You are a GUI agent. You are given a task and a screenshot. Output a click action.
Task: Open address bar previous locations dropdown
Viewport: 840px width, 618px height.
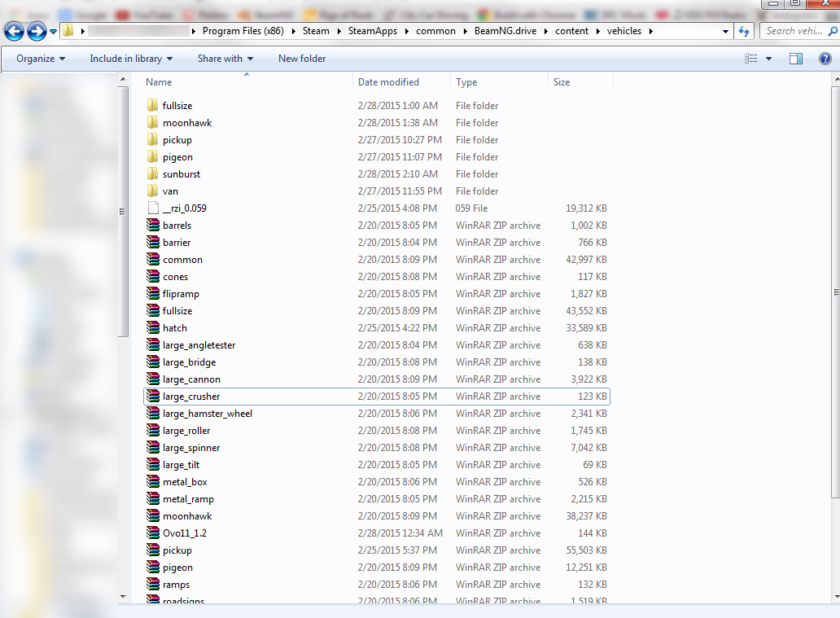click(725, 31)
